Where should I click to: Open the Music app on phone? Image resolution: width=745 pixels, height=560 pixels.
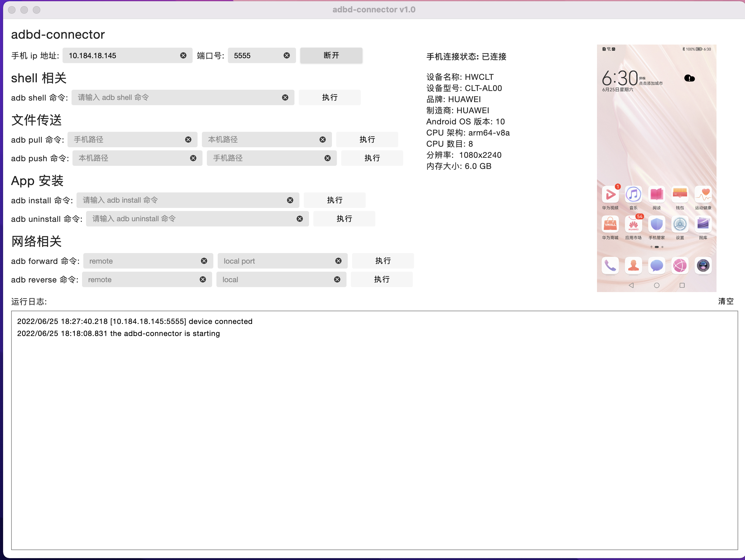point(633,195)
